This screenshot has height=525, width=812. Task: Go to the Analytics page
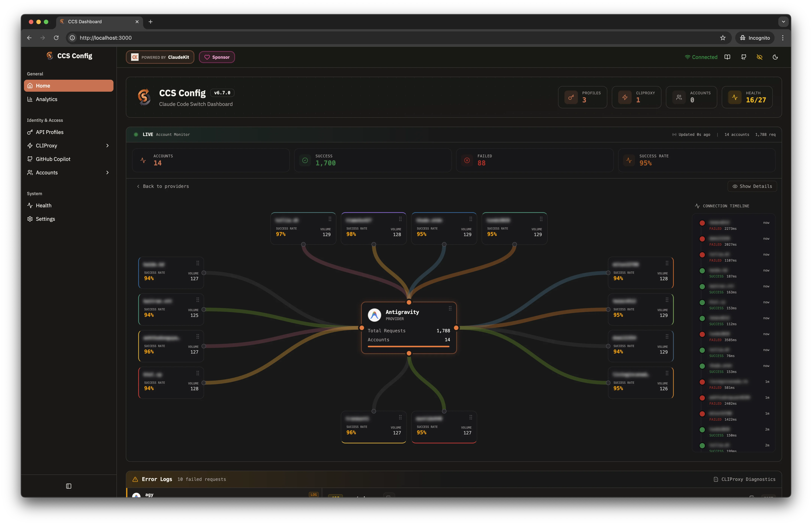click(x=46, y=99)
